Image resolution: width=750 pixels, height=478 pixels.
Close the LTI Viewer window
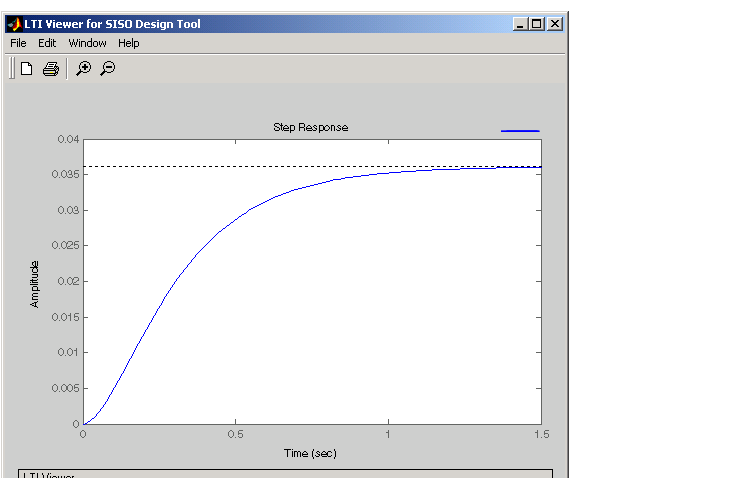click(554, 23)
